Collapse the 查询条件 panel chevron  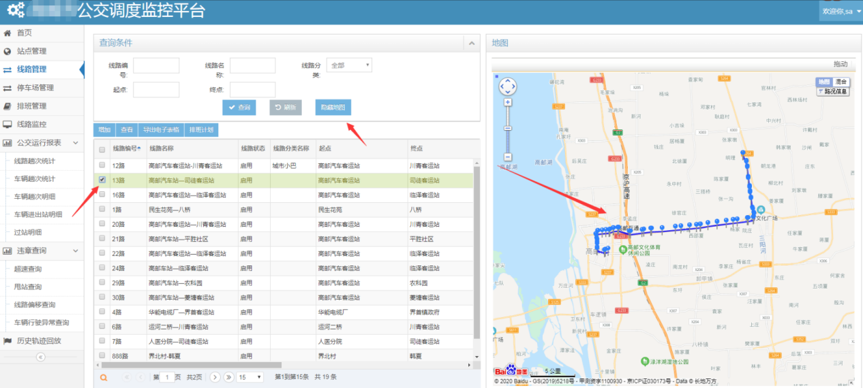point(471,43)
